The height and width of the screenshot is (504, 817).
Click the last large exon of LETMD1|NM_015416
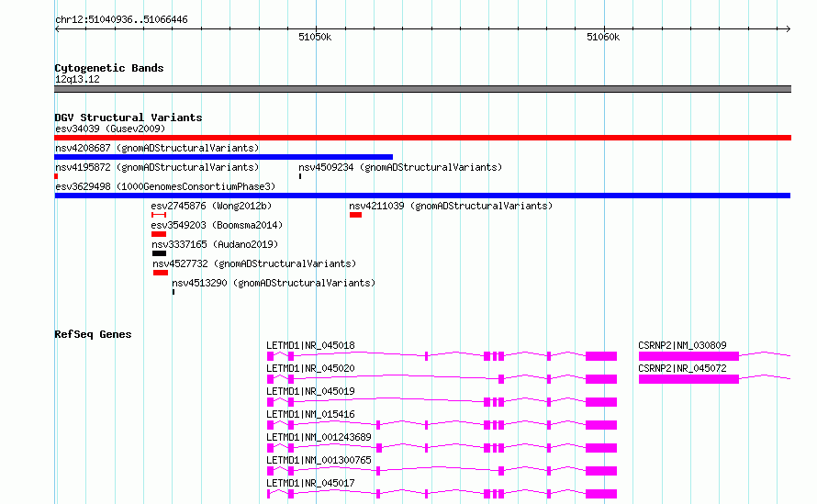[601, 425]
